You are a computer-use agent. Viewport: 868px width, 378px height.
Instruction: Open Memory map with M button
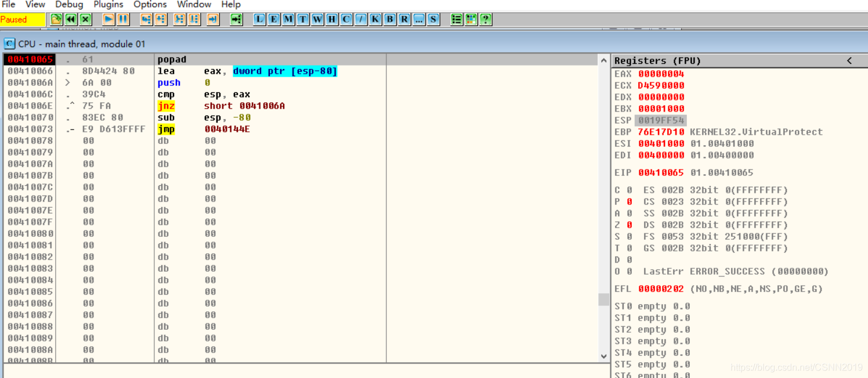(x=288, y=19)
